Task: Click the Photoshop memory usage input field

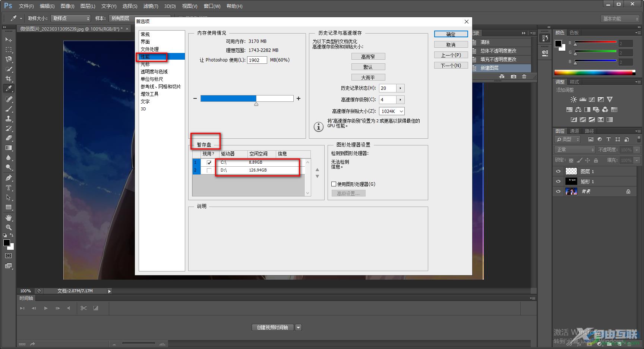Action: click(257, 60)
